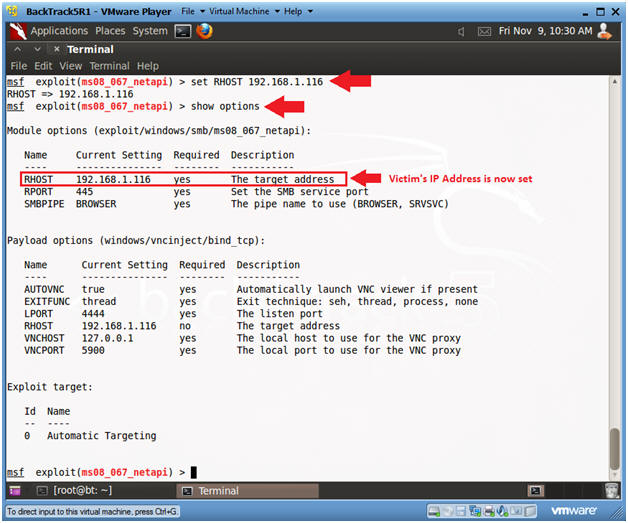Click the terminal window up-arrow button

(x=18, y=49)
